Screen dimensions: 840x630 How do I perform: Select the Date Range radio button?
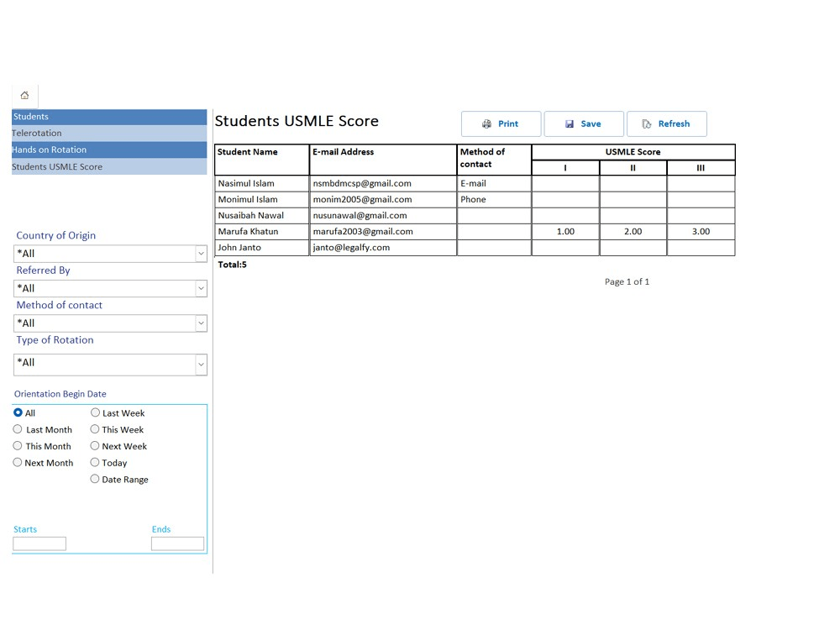pos(95,479)
